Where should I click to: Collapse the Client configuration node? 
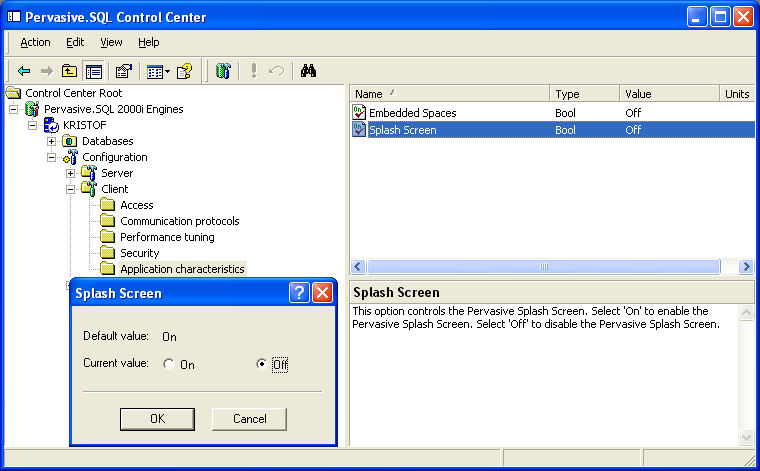coord(70,189)
